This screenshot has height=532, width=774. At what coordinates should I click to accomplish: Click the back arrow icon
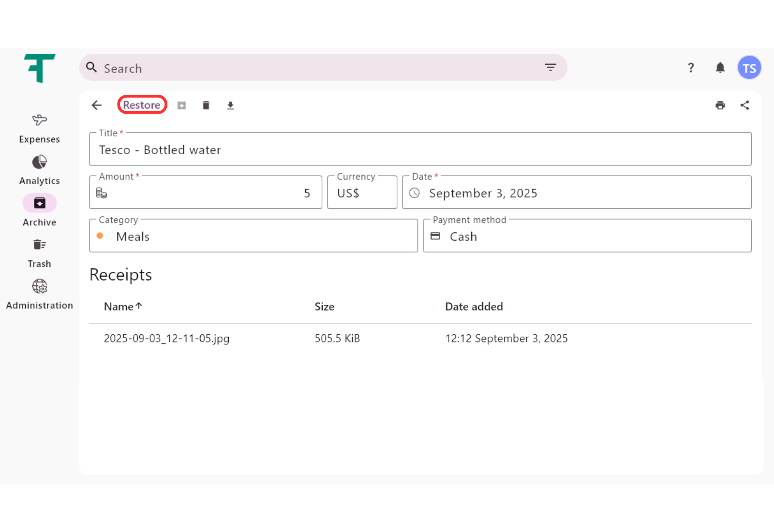pos(97,105)
